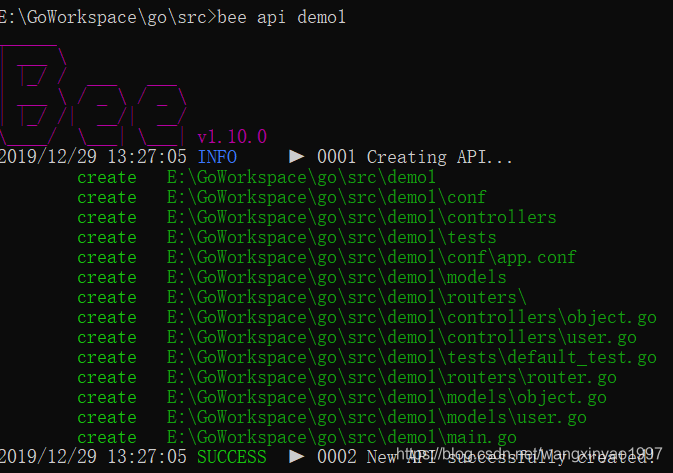Click the 'create' word before the app.conf path
Viewport: 673px width, 473px height.
click(107, 258)
